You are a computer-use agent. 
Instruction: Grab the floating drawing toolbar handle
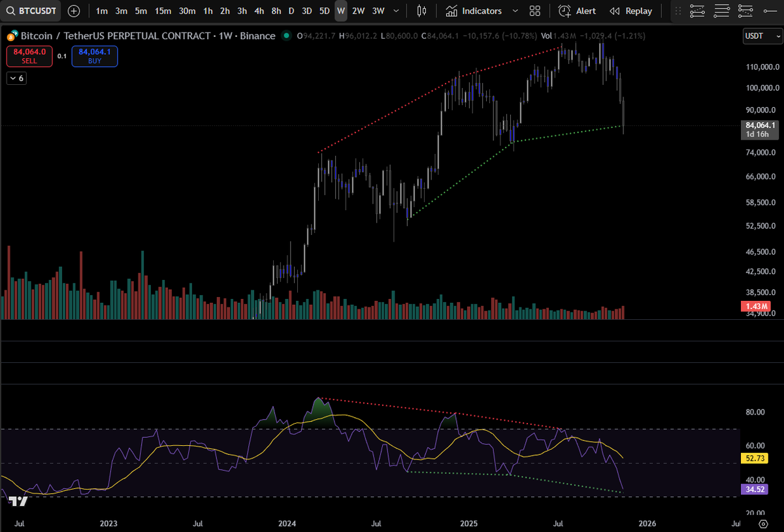pyautogui.click(x=678, y=10)
